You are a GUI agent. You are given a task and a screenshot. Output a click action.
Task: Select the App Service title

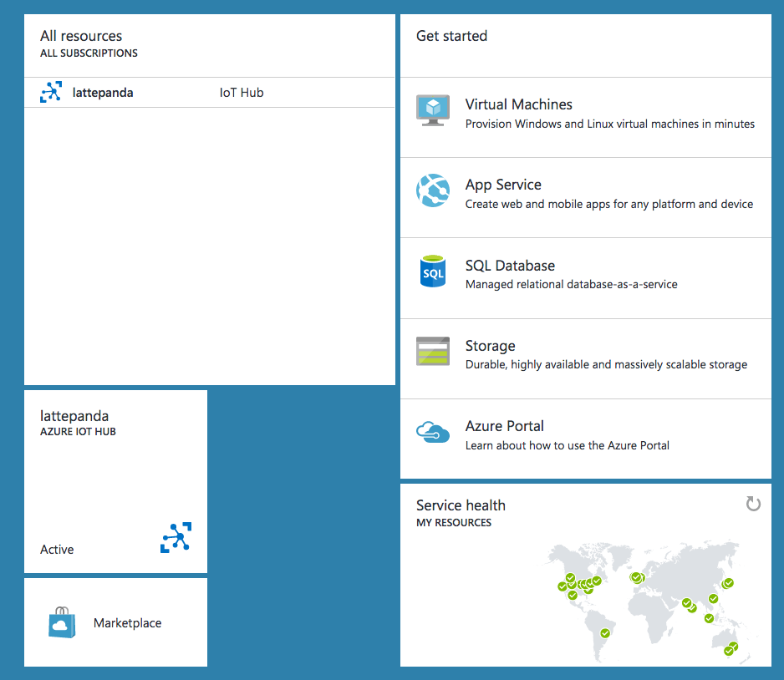point(503,185)
